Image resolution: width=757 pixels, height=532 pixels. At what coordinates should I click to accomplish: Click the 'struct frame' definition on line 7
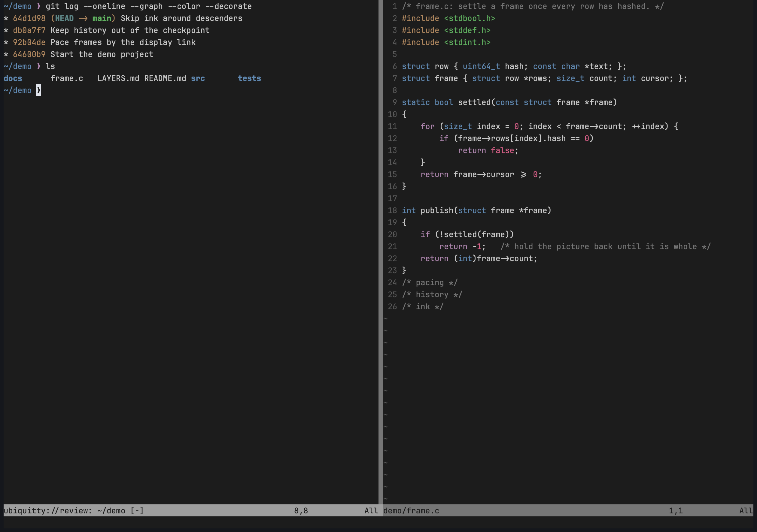tap(544, 78)
